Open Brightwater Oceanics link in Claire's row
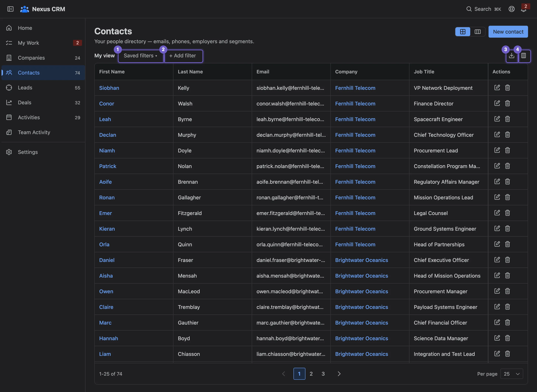This screenshot has width=537, height=392. point(362,307)
